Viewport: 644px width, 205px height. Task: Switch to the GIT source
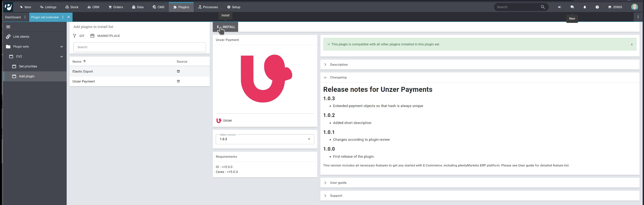point(79,36)
